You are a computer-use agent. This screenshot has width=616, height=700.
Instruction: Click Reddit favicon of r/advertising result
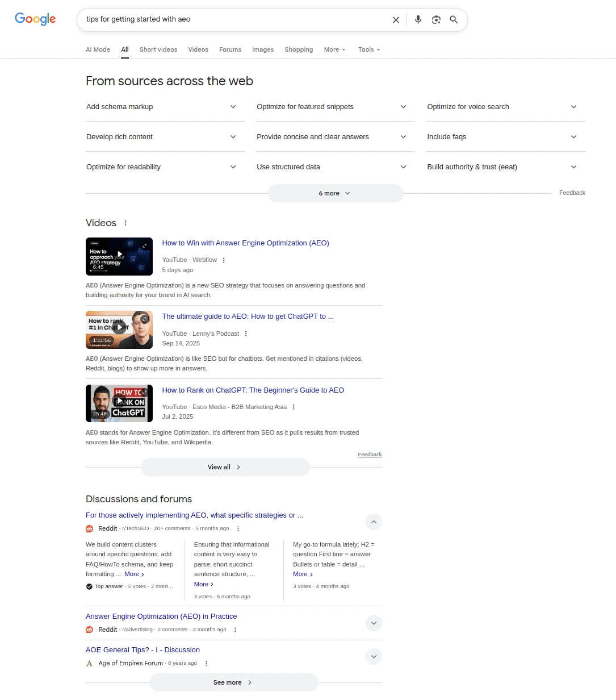(x=89, y=630)
